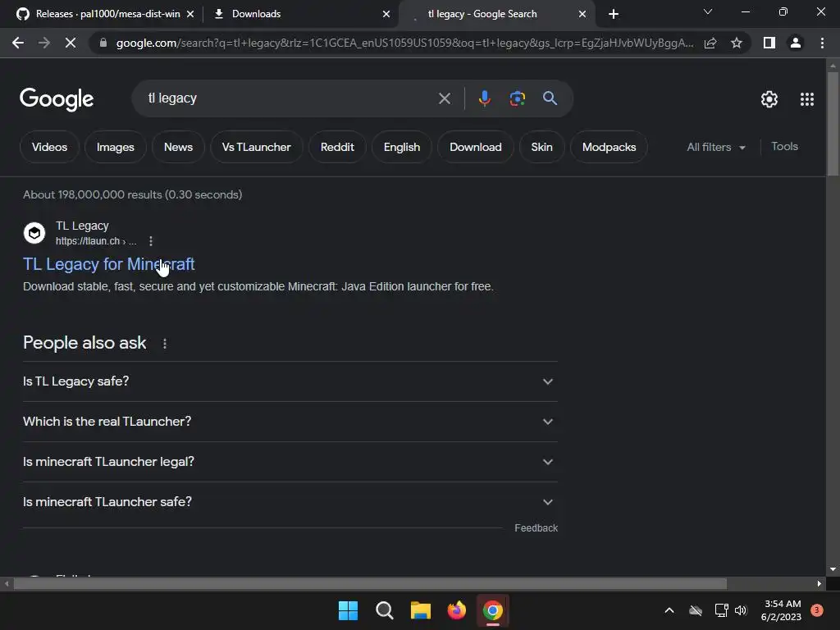Click the browser forward arrow
840x630 pixels.
[x=44, y=43]
